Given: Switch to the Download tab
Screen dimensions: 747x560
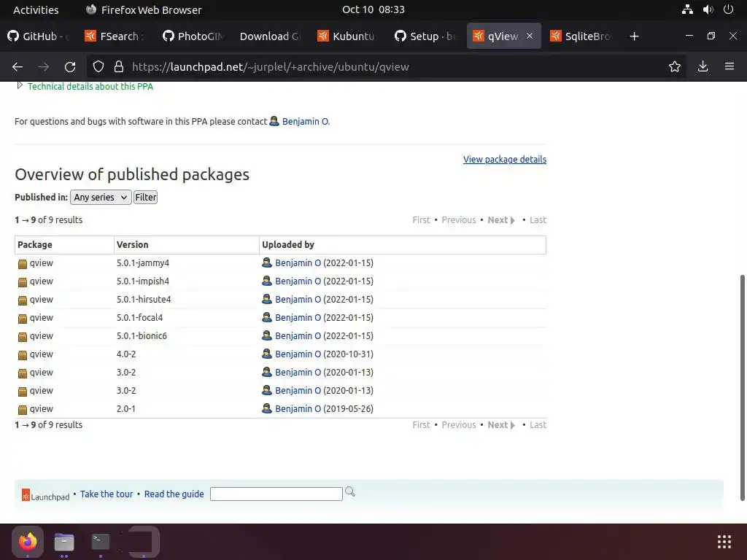Looking at the screenshot, I should coord(270,36).
